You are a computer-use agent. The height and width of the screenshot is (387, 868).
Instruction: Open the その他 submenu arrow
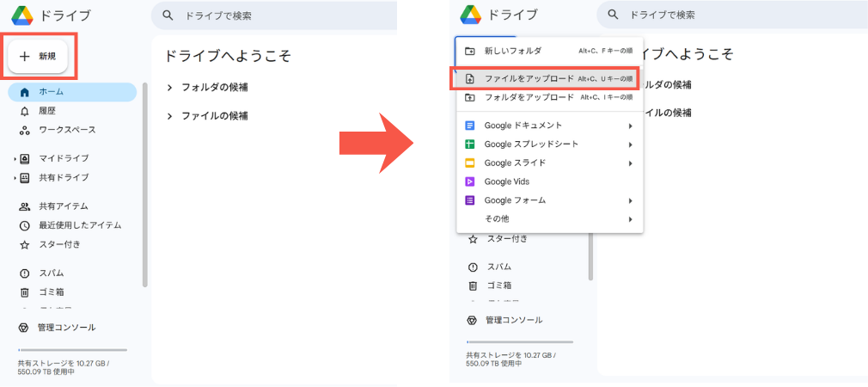631,220
